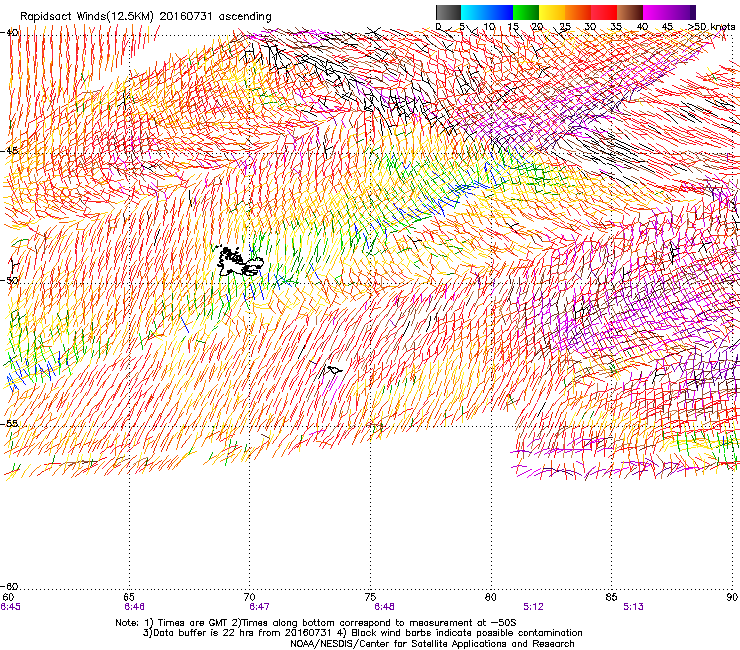Click the '70' longitude axis label
The image size is (740, 650).
pos(249,597)
